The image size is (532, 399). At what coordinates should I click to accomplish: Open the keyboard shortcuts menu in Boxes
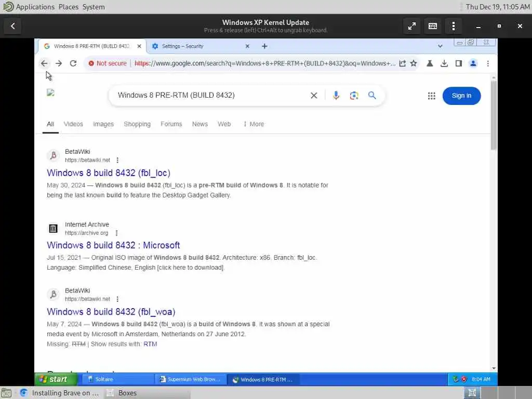click(x=433, y=26)
